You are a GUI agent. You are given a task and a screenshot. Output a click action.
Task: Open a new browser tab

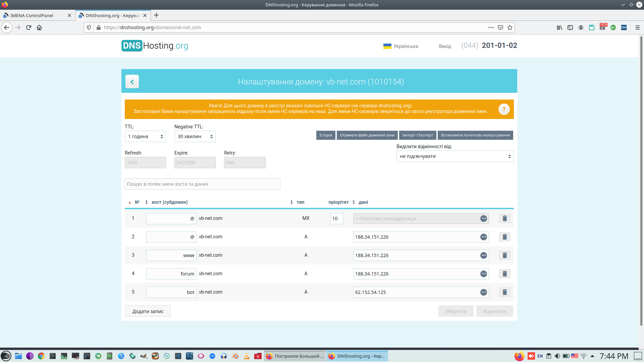click(156, 15)
